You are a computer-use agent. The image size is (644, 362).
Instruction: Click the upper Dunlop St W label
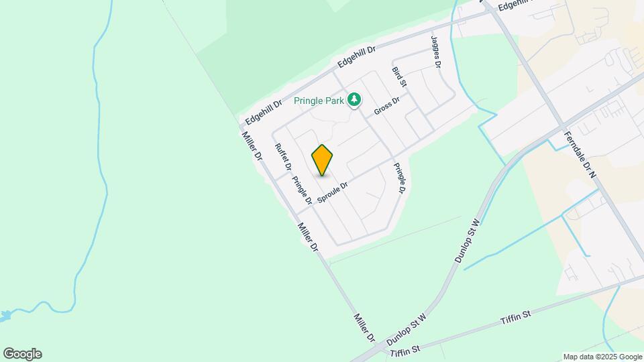tap(468, 241)
